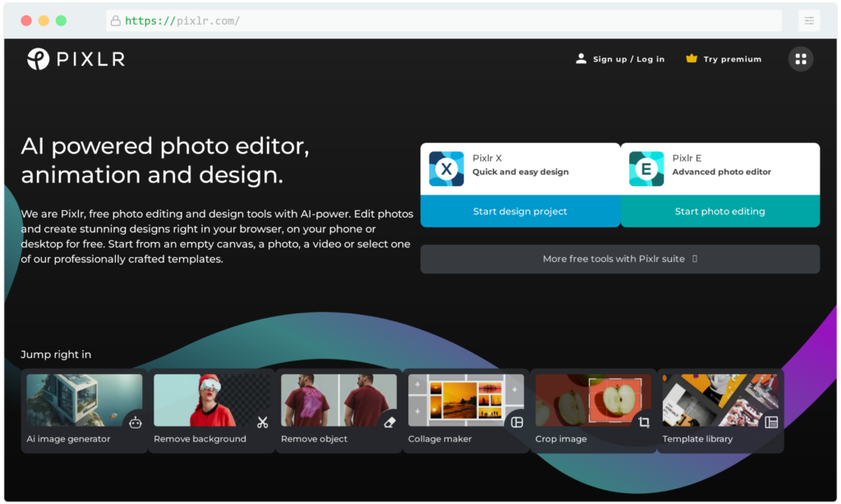Click the 'Remove object' label
Image resolution: width=841 pixels, height=504 pixels.
click(314, 438)
